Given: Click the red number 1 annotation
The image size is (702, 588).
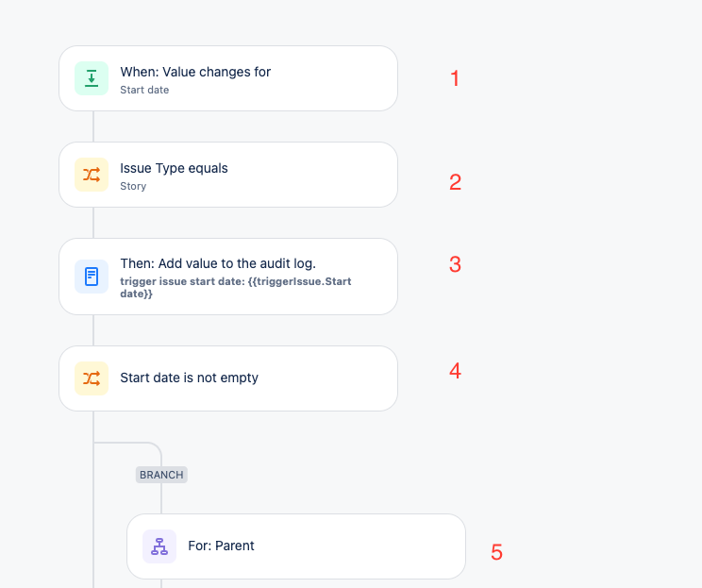Looking at the screenshot, I should click(455, 79).
